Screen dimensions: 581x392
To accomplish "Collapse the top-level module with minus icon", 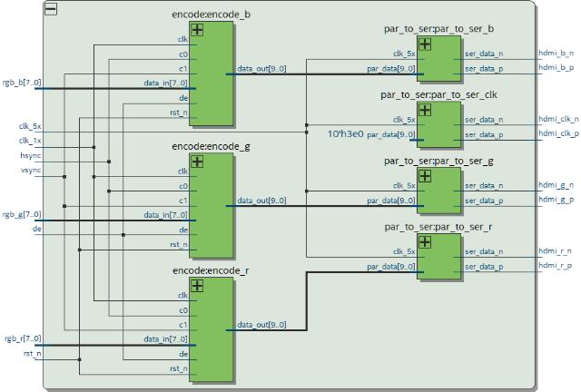I will 51,9.
